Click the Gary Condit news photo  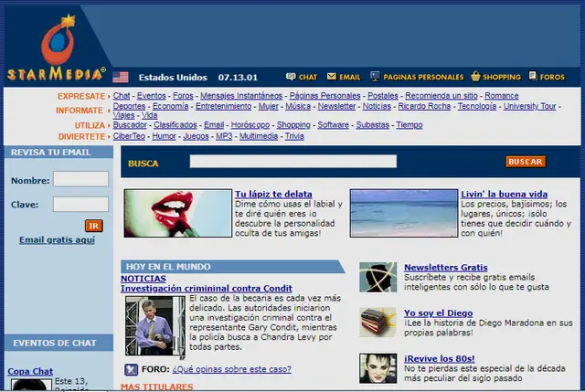(155, 325)
